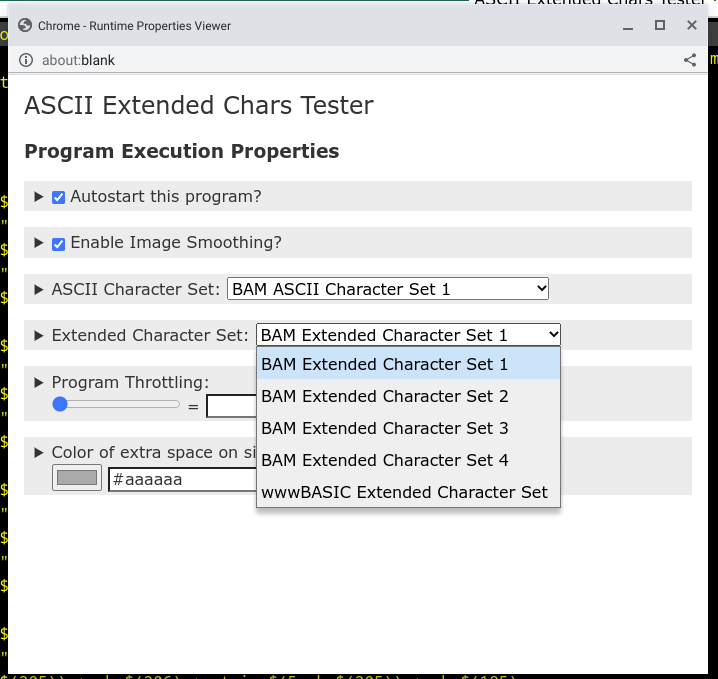Viewport: 718px width, 679px height.
Task: Expand the Enable Image Smoothing details triangle
Action: [39, 243]
